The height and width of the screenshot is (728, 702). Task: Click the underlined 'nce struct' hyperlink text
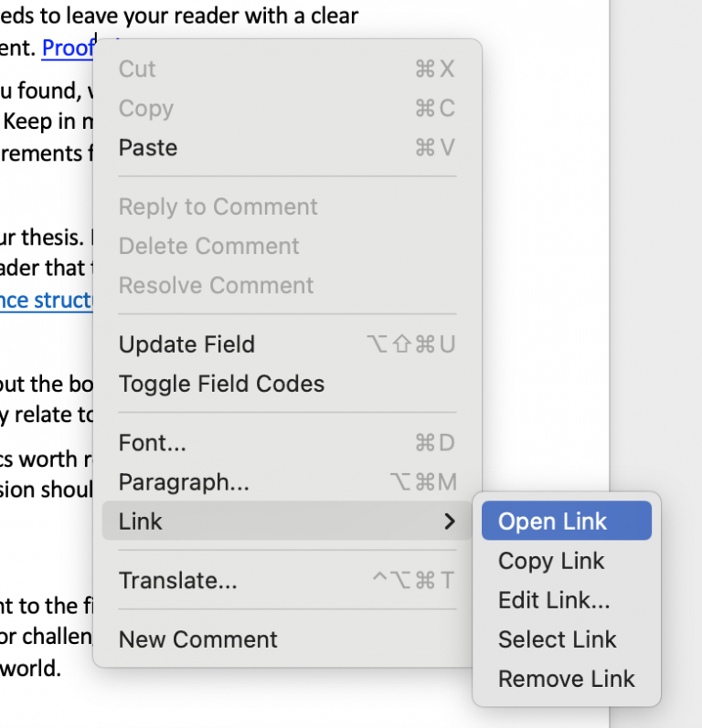pyautogui.click(x=46, y=301)
